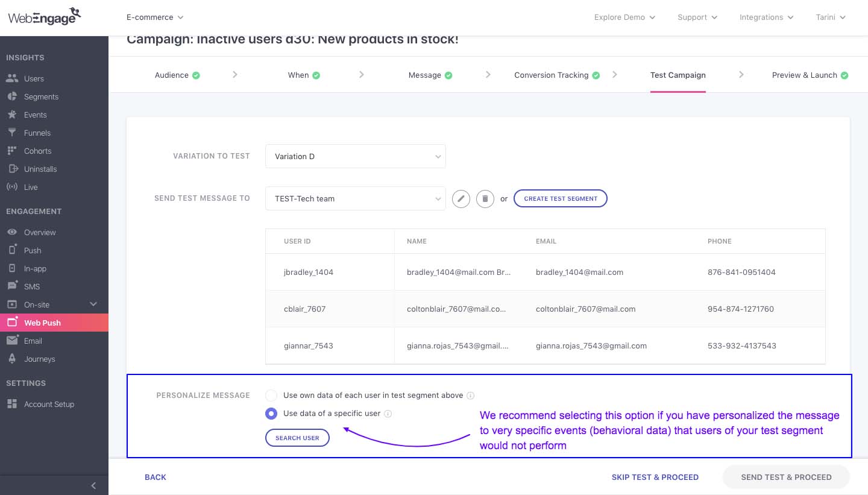Open the TEST-Tech team segment dropdown

356,198
